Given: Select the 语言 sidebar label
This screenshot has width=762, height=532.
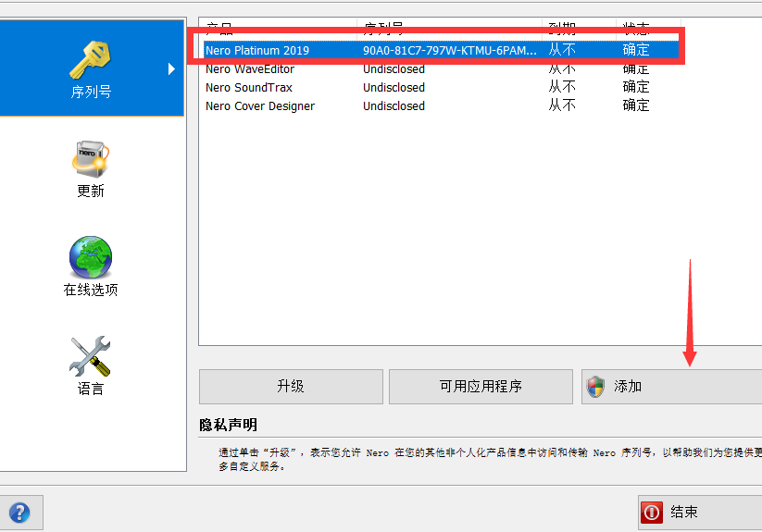Looking at the screenshot, I should 91,389.
